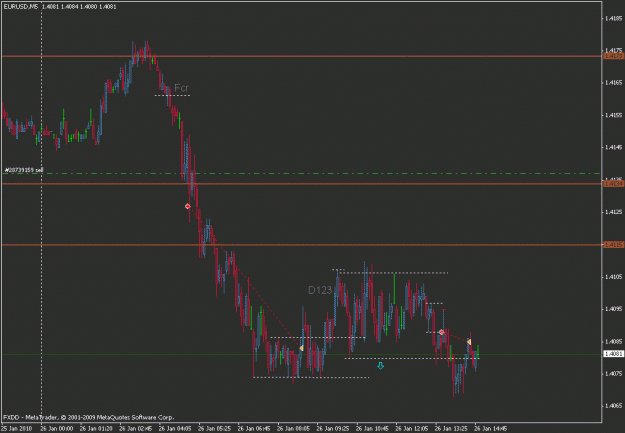This screenshot has height=433, width=625.
Task: Click the cyan down arrow symbol
Action: tap(381, 366)
